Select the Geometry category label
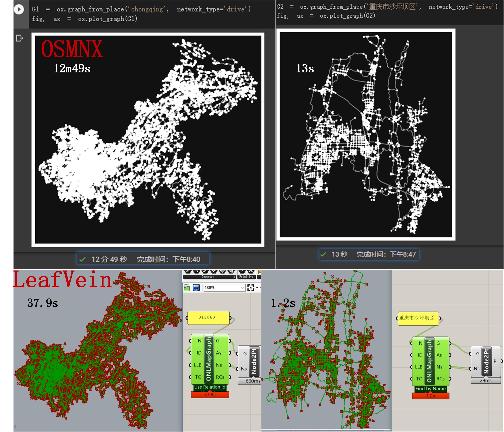Image resolution: width=504 pixels, height=432 pixels. click(208, 277)
